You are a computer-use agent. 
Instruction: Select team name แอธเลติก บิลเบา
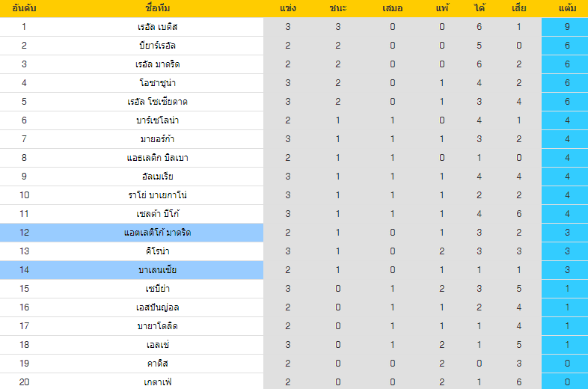pos(158,158)
